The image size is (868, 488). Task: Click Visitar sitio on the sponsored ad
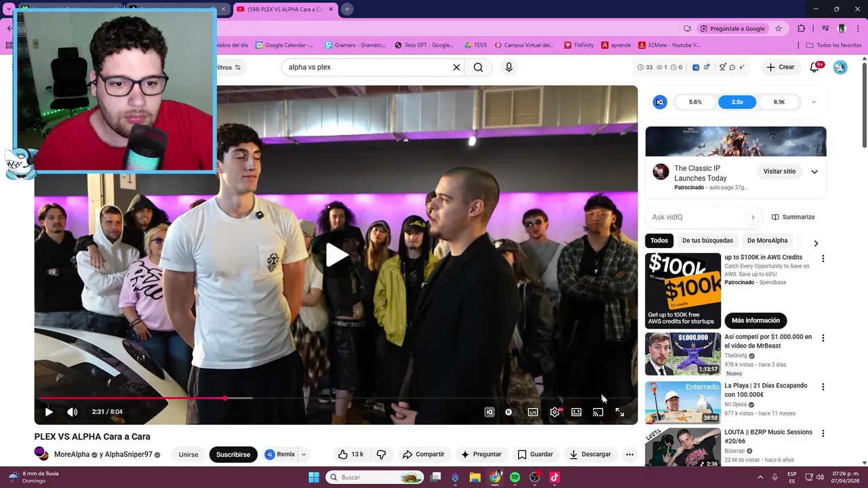coord(779,171)
